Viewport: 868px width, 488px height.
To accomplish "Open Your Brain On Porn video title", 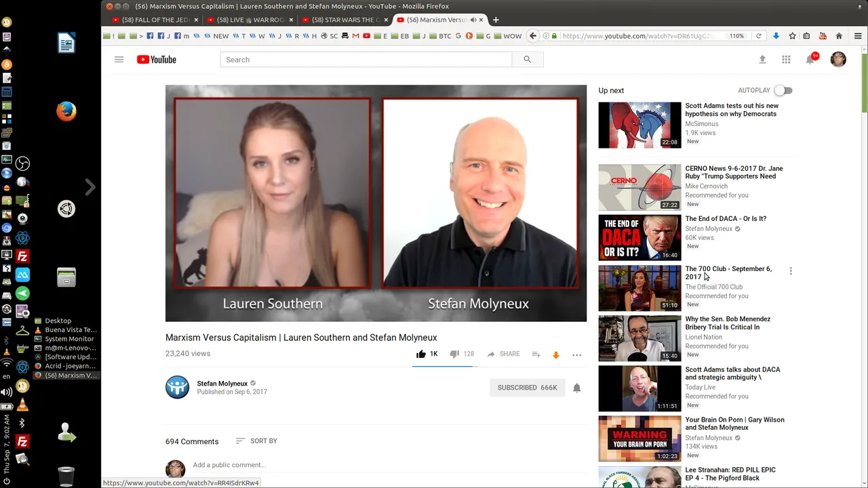I will click(x=734, y=424).
